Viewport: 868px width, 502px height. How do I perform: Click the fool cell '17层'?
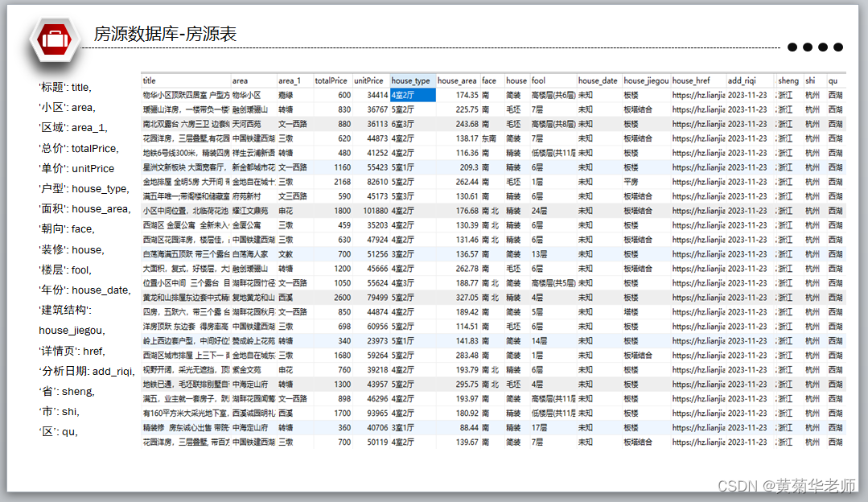pos(539,428)
